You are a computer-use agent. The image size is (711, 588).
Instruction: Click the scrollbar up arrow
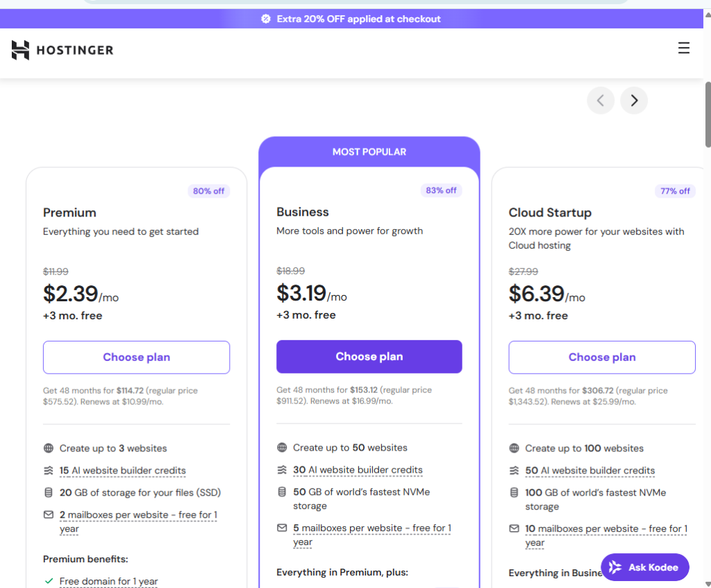click(708, 15)
